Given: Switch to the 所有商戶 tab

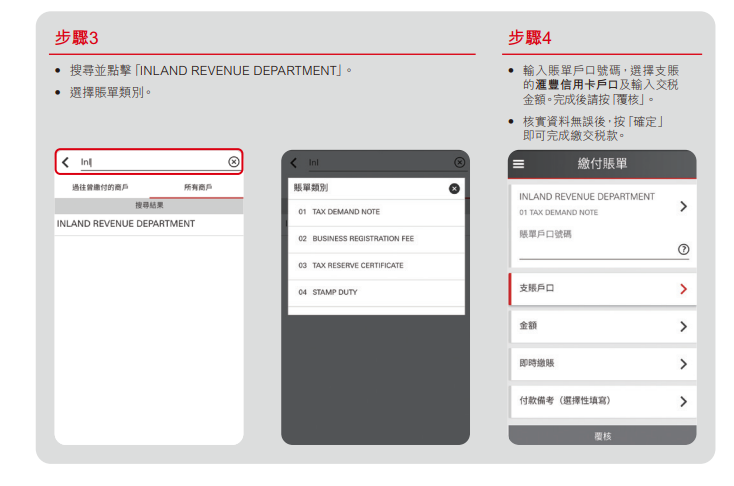Looking at the screenshot, I should click(197, 187).
